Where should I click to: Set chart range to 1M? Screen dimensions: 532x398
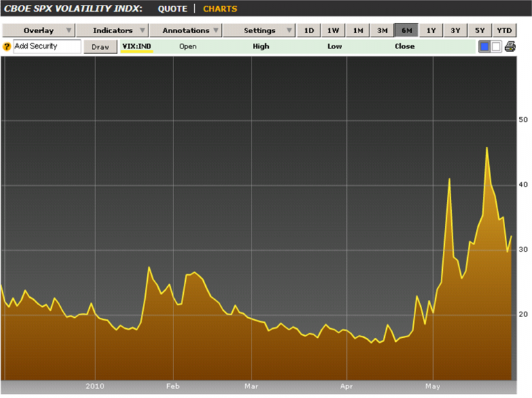pos(358,30)
